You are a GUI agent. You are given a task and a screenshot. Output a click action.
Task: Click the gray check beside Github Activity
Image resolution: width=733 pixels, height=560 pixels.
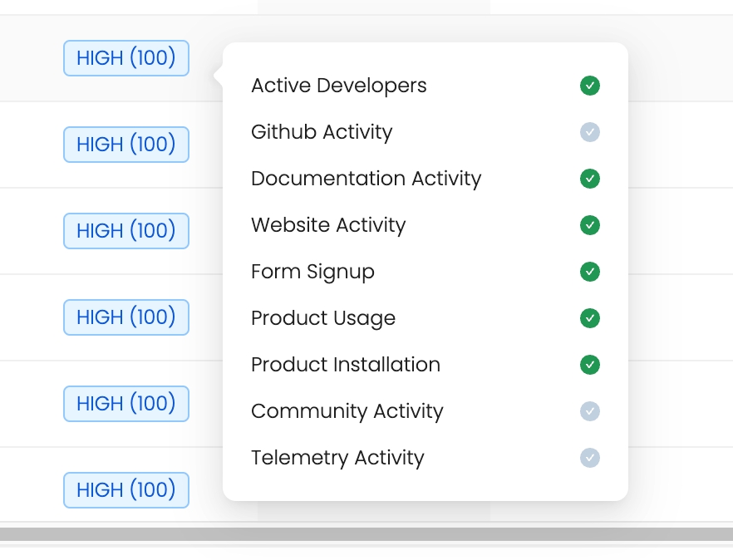pos(589,132)
